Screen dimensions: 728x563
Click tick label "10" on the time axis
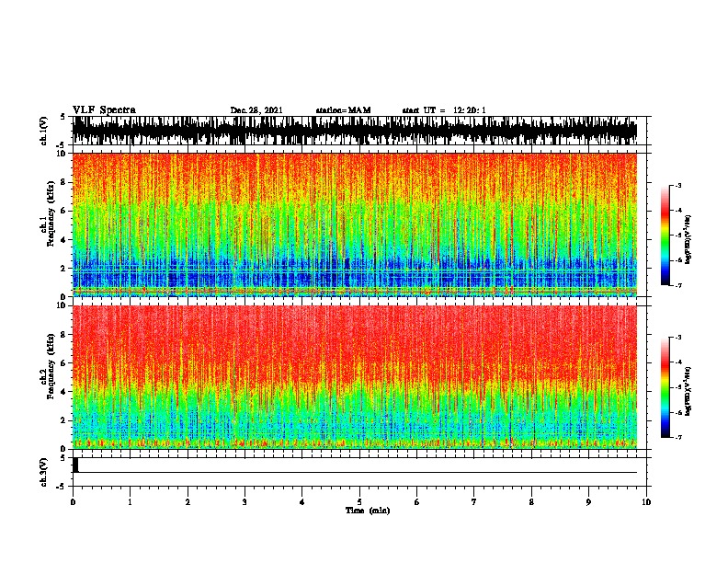[646, 502]
